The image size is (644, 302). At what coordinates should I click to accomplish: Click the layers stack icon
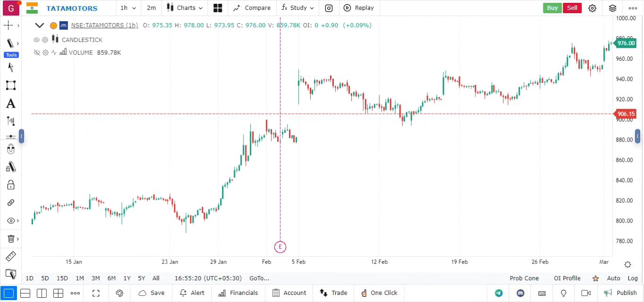coord(612,8)
